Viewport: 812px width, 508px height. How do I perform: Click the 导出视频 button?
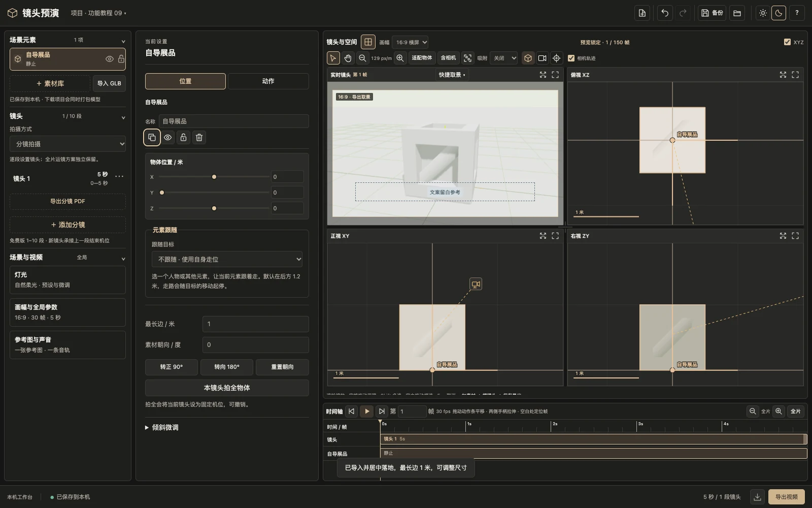click(x=787, y=497)
